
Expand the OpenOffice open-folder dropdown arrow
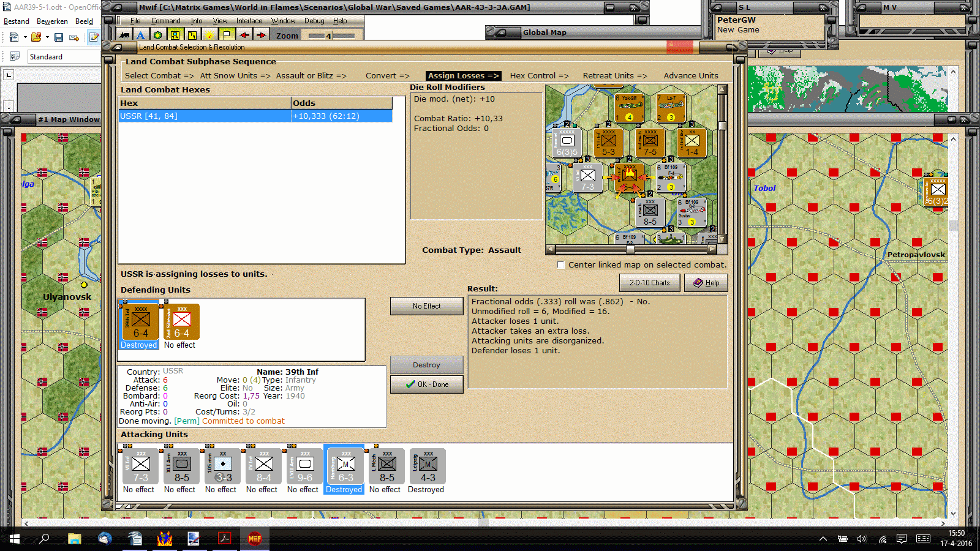pos(47,37)
